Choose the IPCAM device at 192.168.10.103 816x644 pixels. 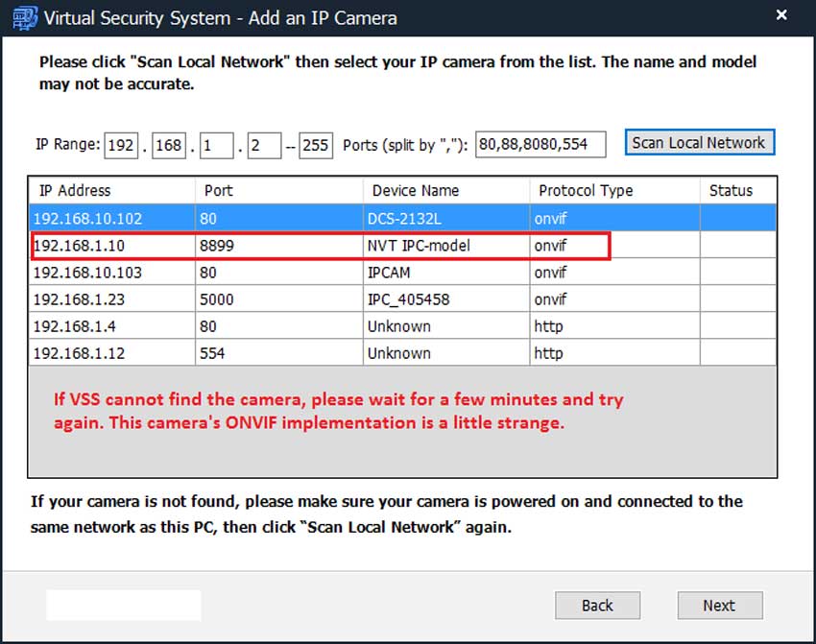click(x=403, y=273)
